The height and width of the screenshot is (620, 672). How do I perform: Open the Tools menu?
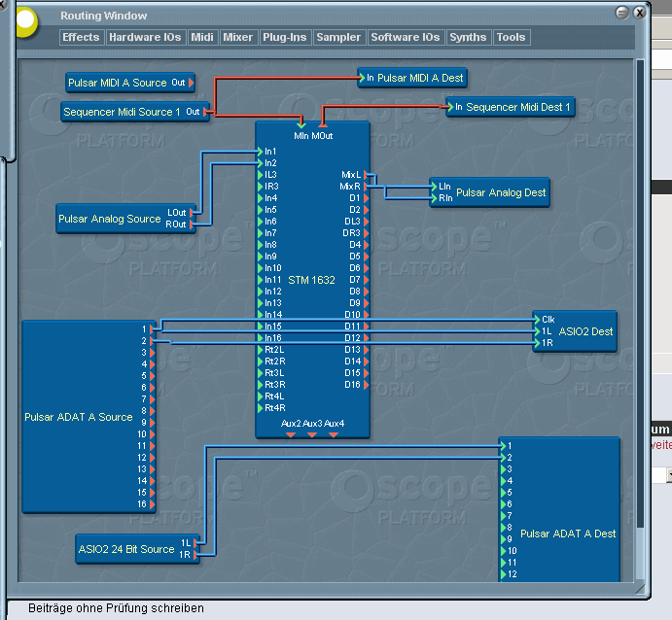[511, 37]
